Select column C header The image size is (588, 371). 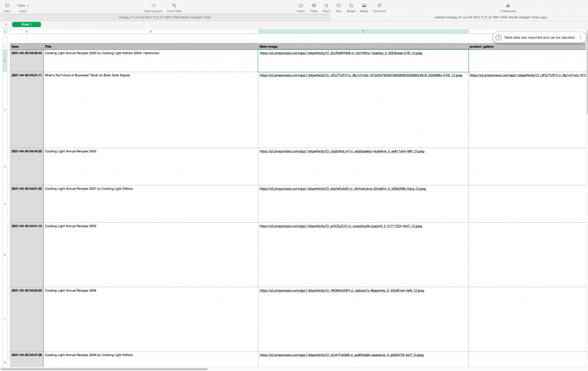pos(363,32)
